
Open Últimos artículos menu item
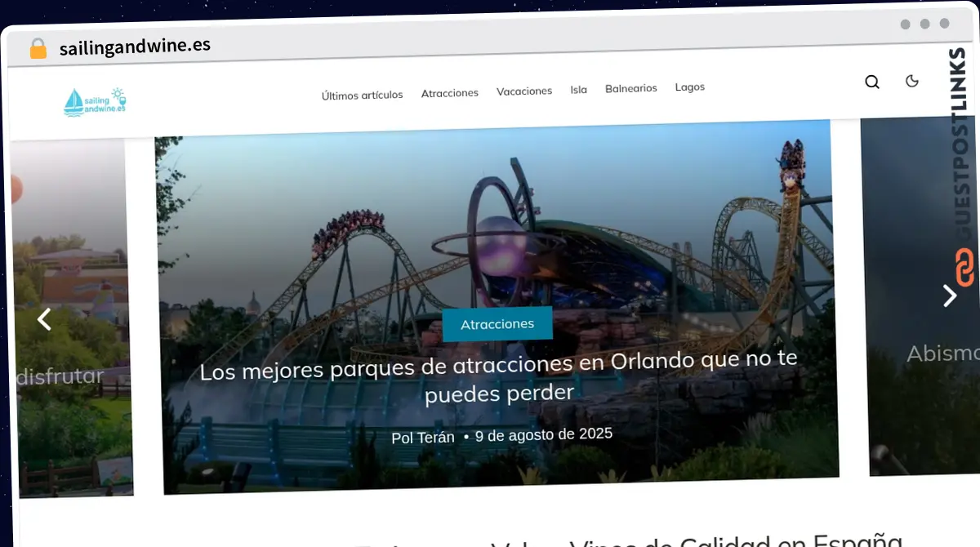(362, 95)
